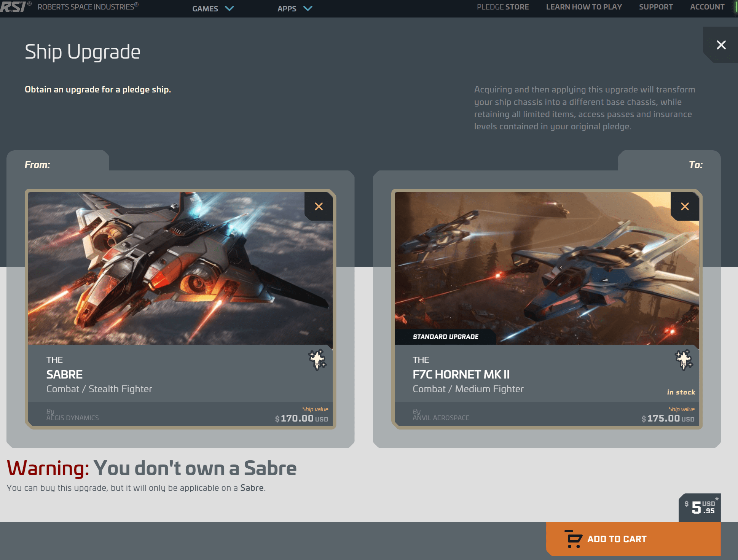
Task: Click the ANVIL AEROSPACE manufacturer label
Action: point(441,418)
